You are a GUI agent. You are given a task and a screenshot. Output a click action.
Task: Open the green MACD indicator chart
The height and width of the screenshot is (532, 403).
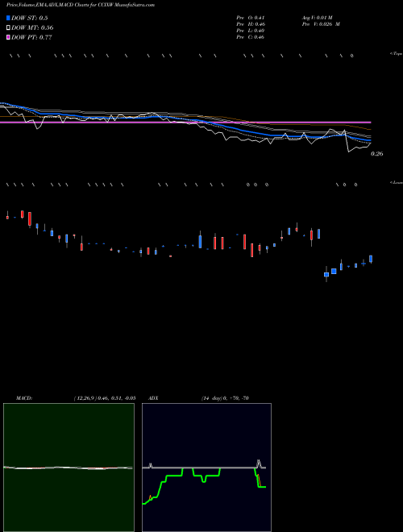[x=69, y=468]
